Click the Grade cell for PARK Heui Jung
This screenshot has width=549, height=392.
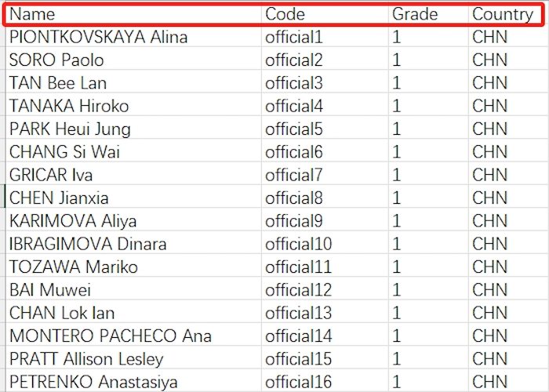pos(427,129)
